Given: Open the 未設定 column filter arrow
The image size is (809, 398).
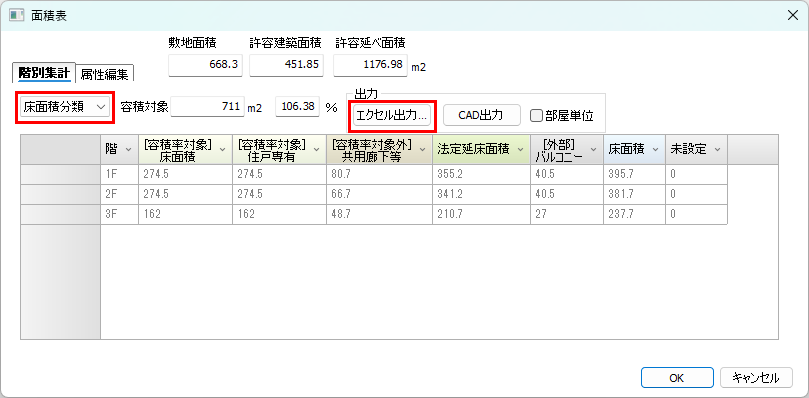Looking at the screenshot, I should tap(718, 150).
